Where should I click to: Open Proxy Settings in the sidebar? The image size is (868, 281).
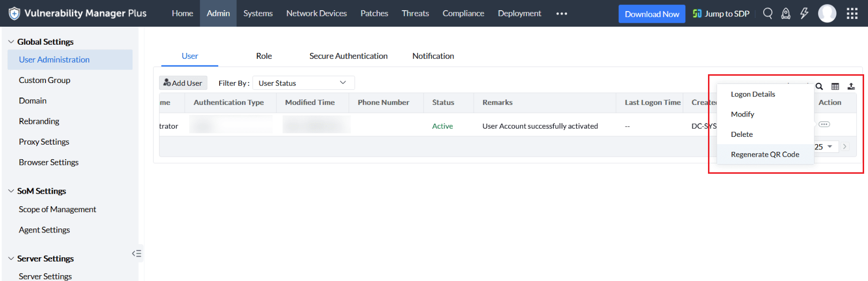click(44, 142)
